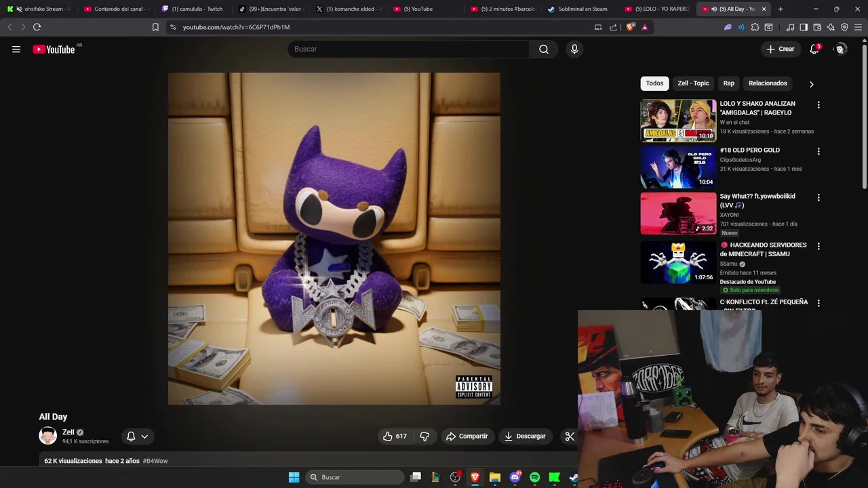Open the YouTube notifications bell
The image size is (868, 488).
(x=814, y=49)
